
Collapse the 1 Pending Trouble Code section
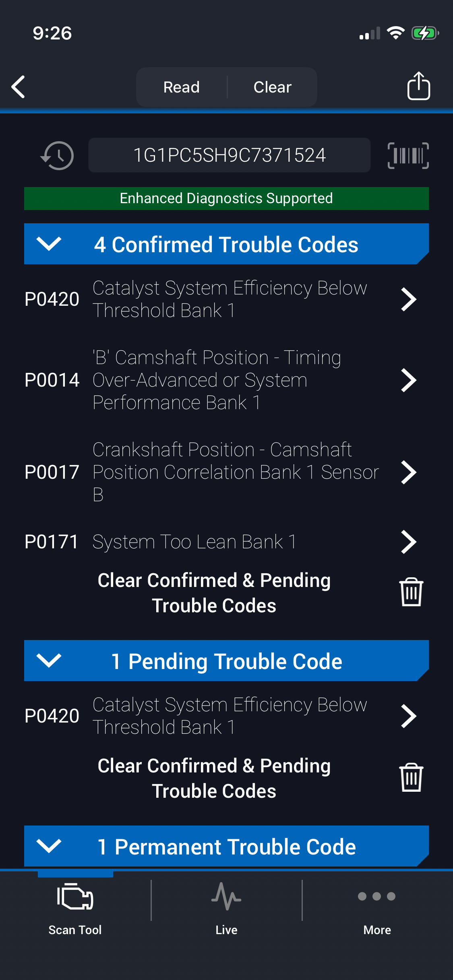49,661
